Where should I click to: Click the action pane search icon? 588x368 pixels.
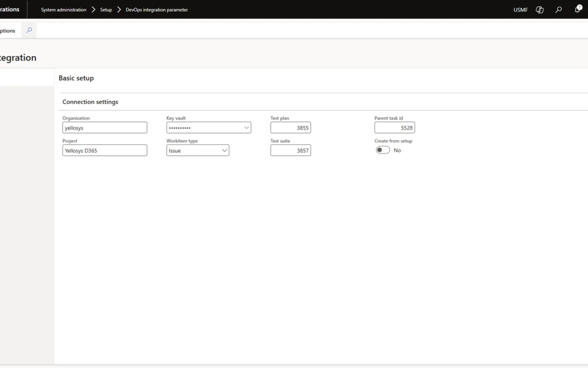29,30
